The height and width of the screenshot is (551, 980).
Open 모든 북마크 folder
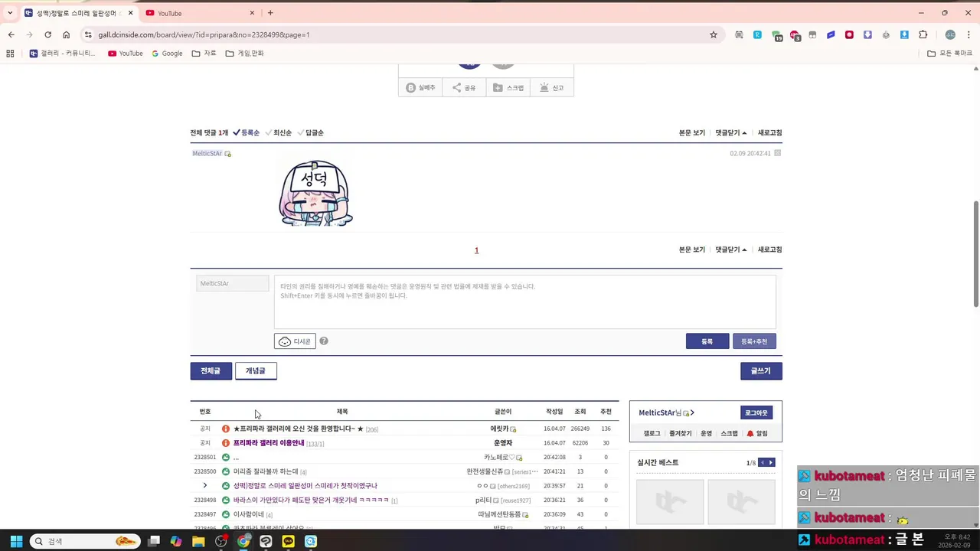click(x=949, y=54)
